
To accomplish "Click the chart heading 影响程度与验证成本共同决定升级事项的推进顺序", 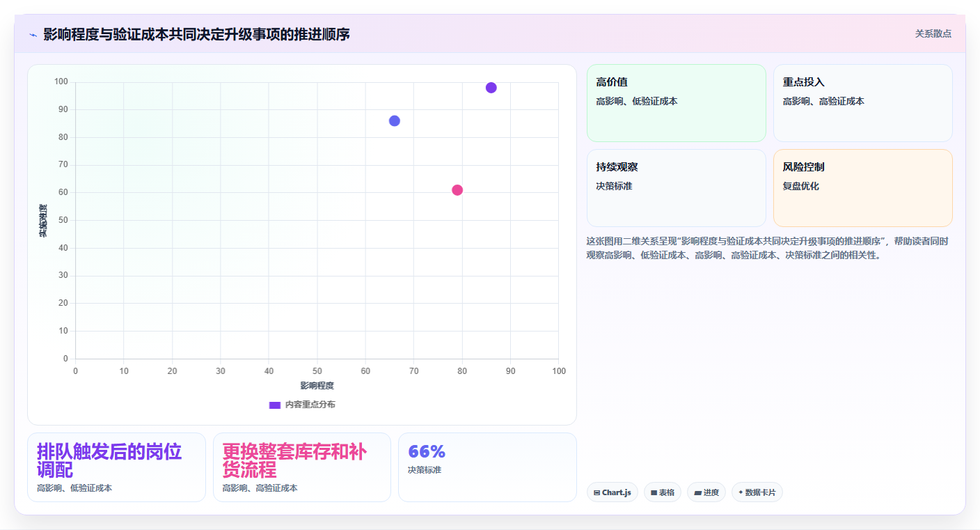I will point(196,34).
